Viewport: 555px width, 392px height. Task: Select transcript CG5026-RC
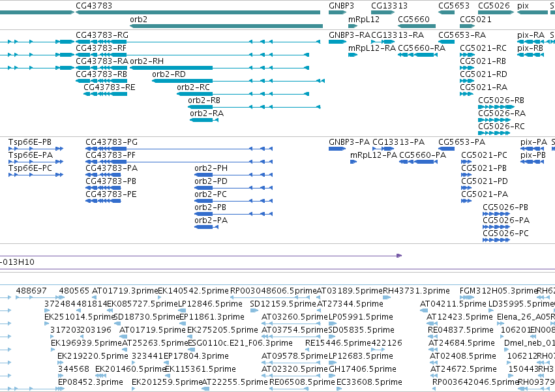[494, 134]
